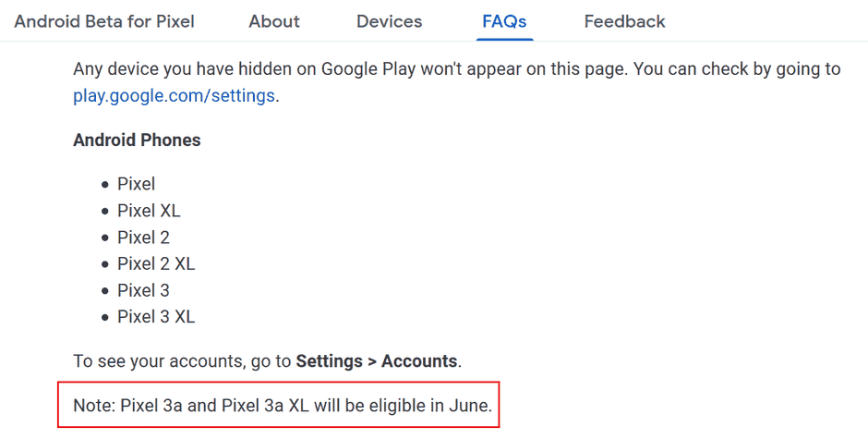Click the 'Note:' label in the highlighted box
Image resolution: width=868 pixels, height=439 pixels.
[x=94, y=406]
